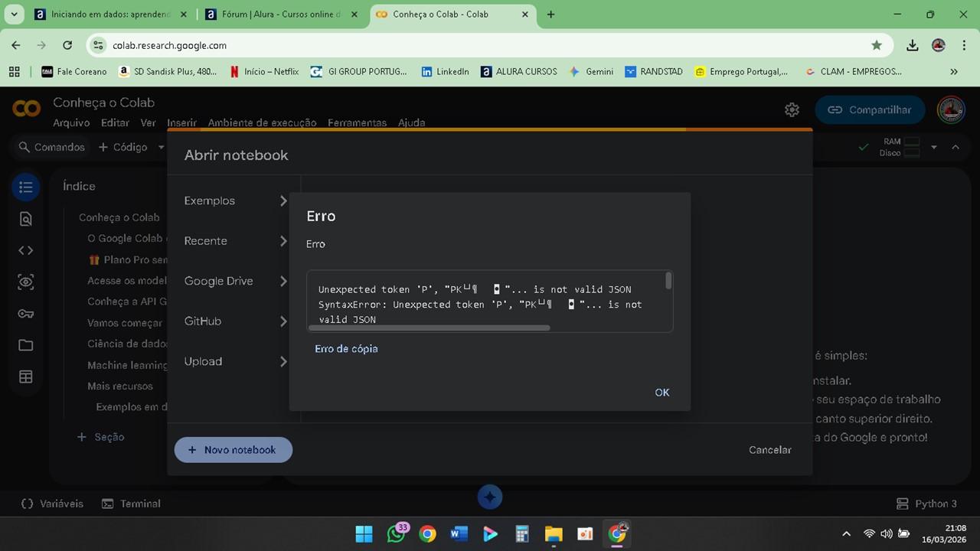
Task: Expand the Recente section chevron
Action: [283, 241]
